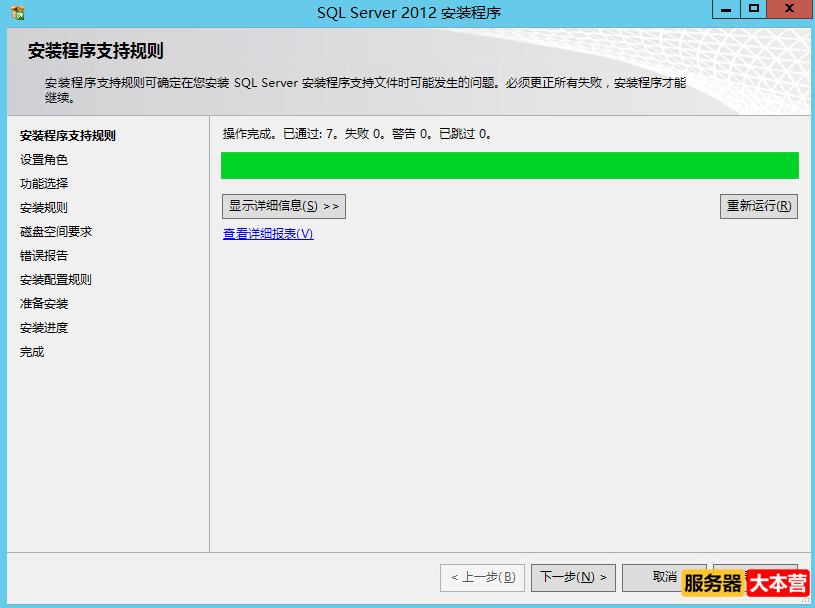Expand details with 显示详细信息(S) button

click(x=284, y=206)
